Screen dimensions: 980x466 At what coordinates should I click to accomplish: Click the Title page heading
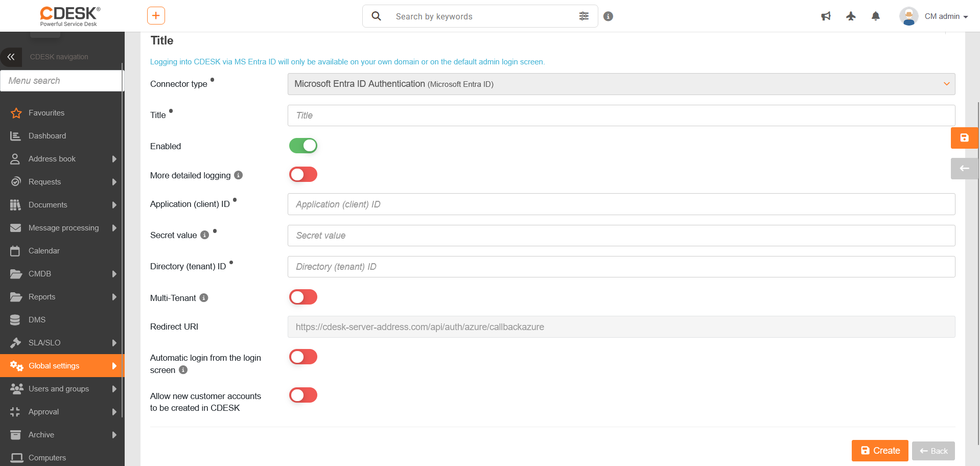pos(162,40)
